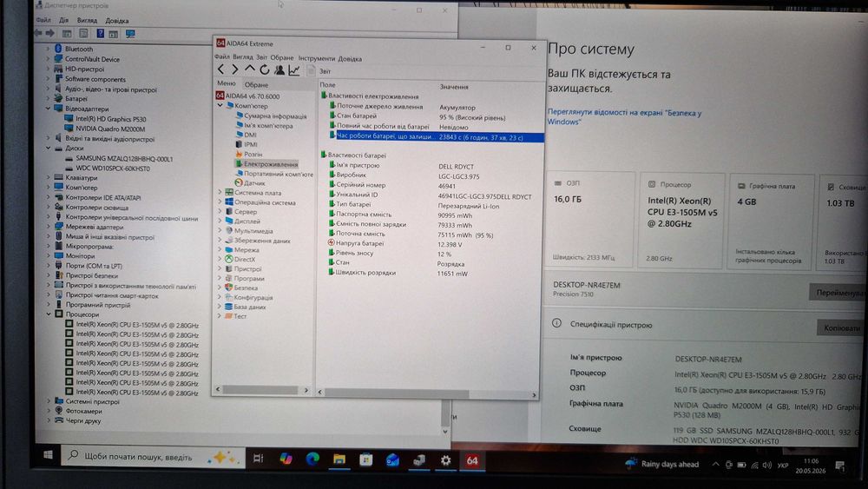Select IPMI item in AIDA64 tree

pyautogui.click(x=251, y=144)
